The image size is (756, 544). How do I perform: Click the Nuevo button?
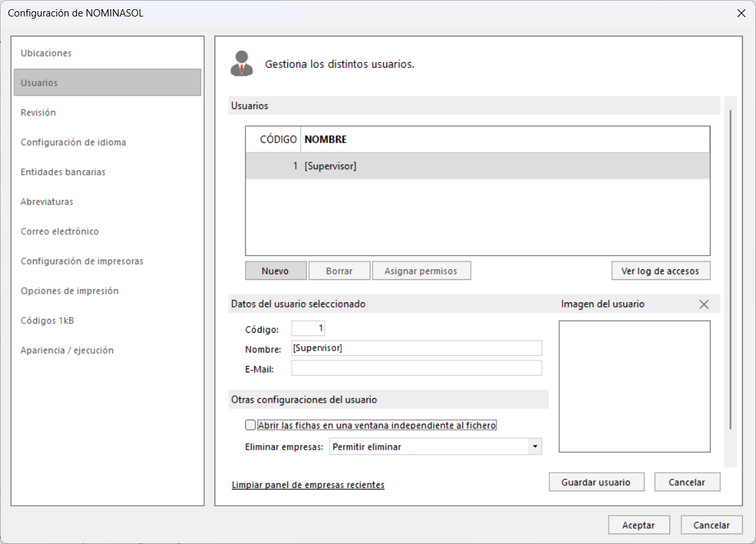[x=276, y=271]
